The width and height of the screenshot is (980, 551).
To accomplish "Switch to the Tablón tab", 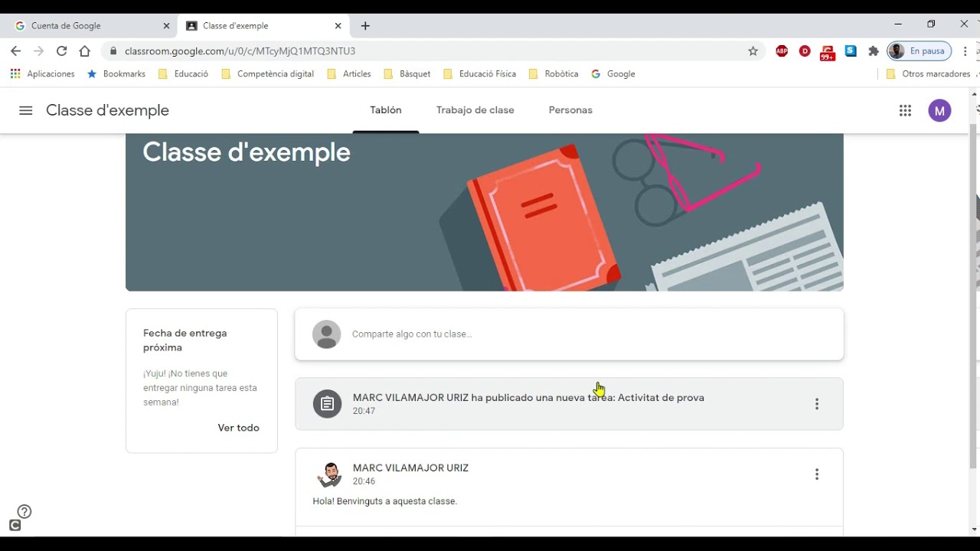I will click(x=386, y=110).
